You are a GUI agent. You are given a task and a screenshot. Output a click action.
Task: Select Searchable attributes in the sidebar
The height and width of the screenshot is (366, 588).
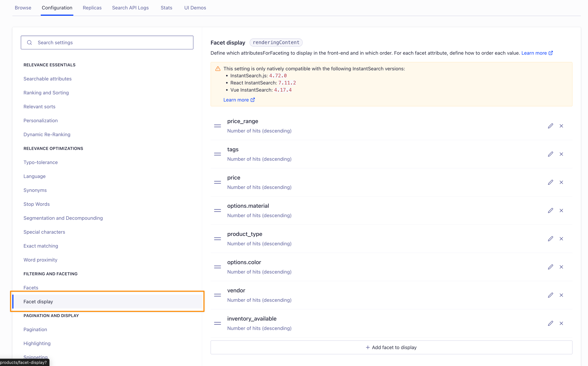(47, 79)
